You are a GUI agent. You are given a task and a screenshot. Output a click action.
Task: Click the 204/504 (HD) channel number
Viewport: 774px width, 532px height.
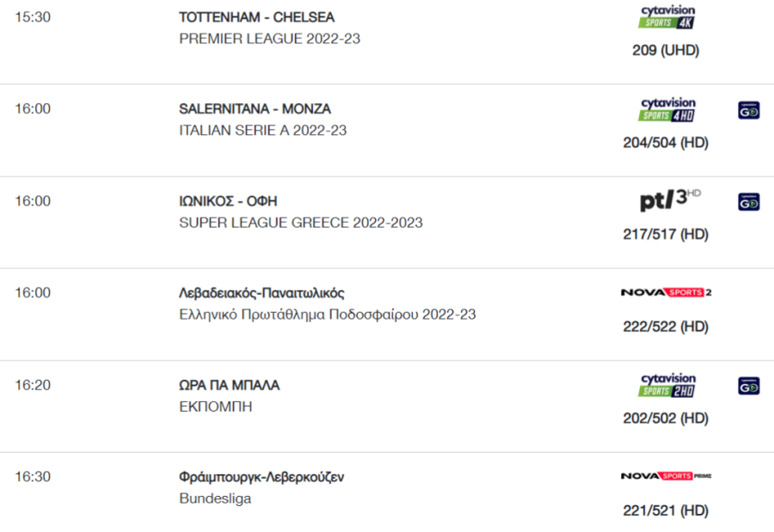666,143
